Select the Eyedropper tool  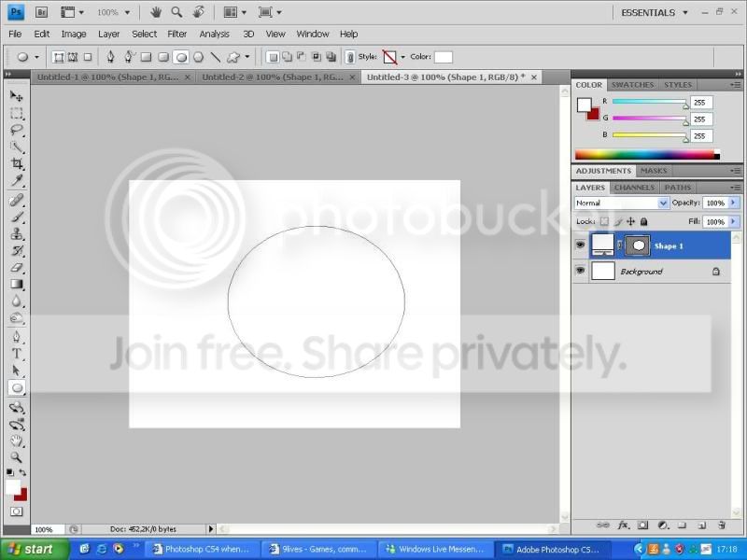(17, 180)
